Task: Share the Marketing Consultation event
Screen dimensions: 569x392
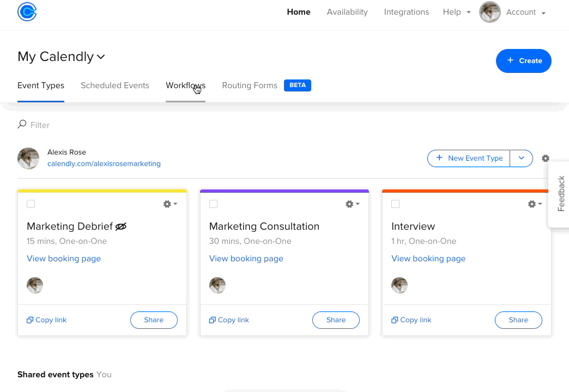Action: click(336, 320)
